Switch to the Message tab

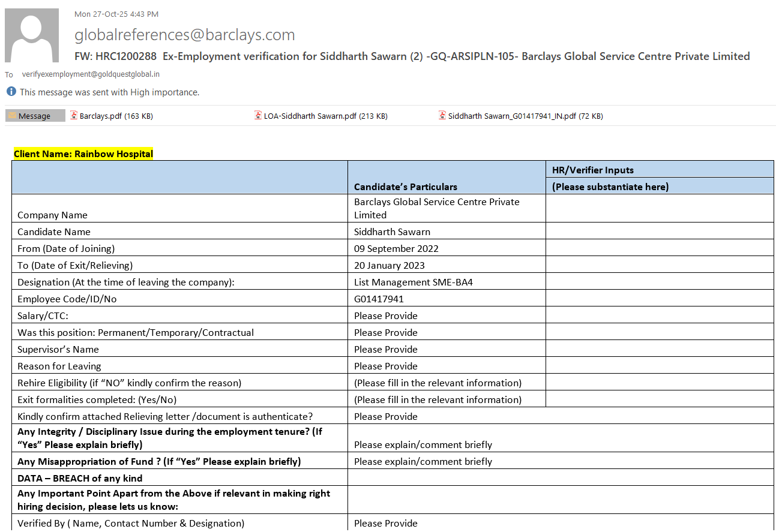point(35,116)
